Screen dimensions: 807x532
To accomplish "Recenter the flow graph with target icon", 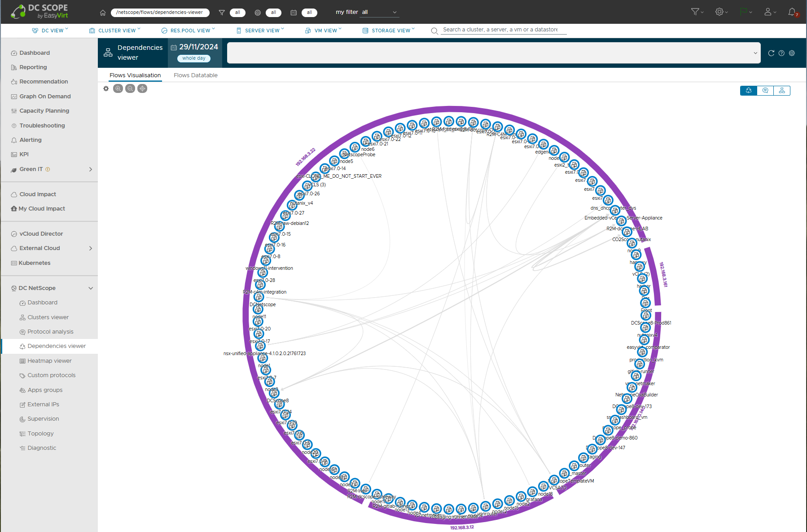I will coord(142,88).
